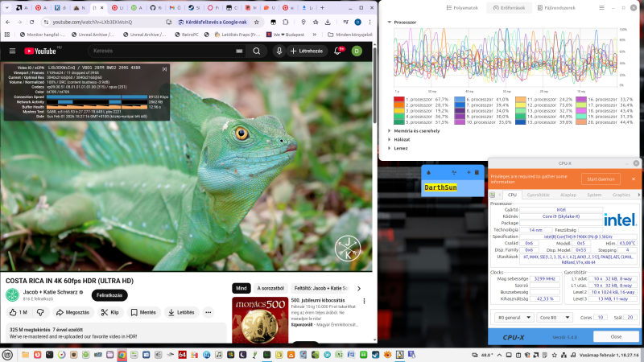Open more actions ellipsis under the video

tap(208, 312)
